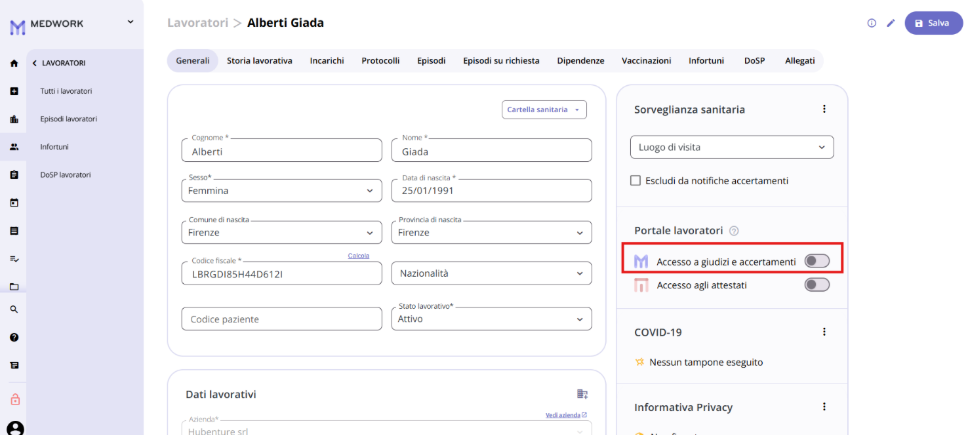Open the Sesso dropdown

click(x=281, y=190)
